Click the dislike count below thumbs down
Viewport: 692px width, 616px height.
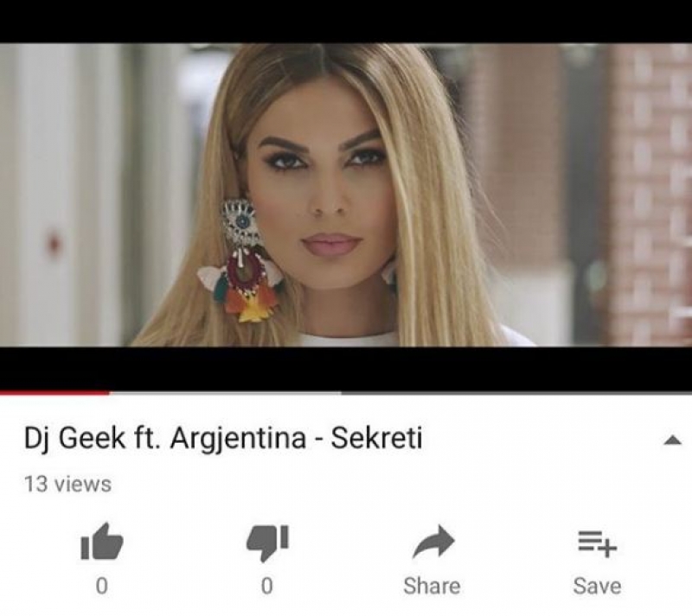pyautogui.click(x=267, y=587)
